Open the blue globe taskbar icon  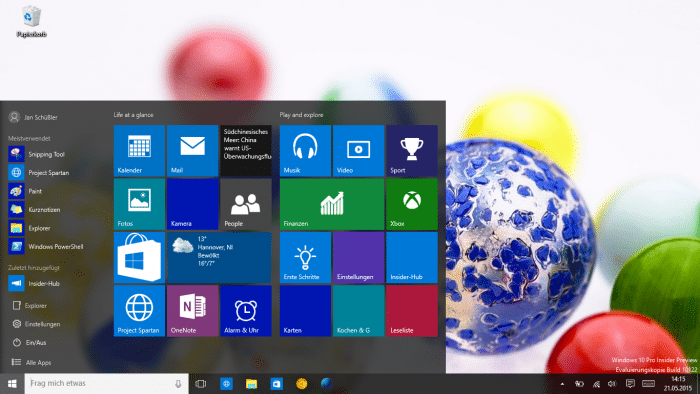[326, 384]
